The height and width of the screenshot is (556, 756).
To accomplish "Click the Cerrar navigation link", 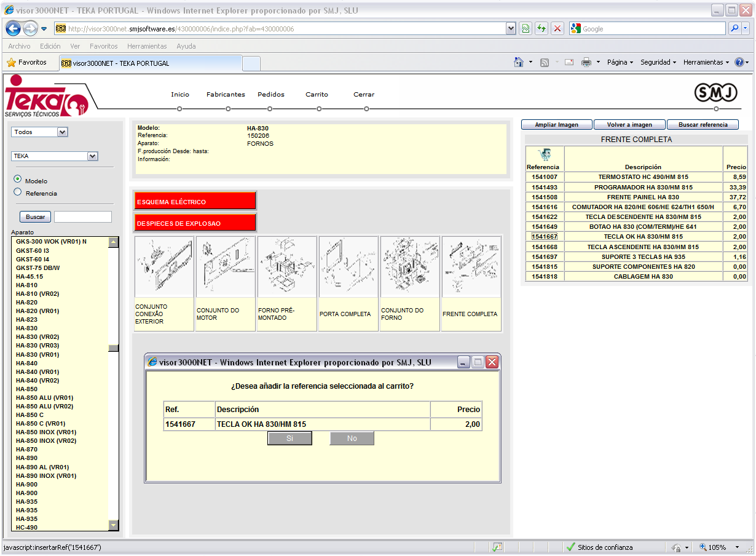I will (x=364, y=94).
